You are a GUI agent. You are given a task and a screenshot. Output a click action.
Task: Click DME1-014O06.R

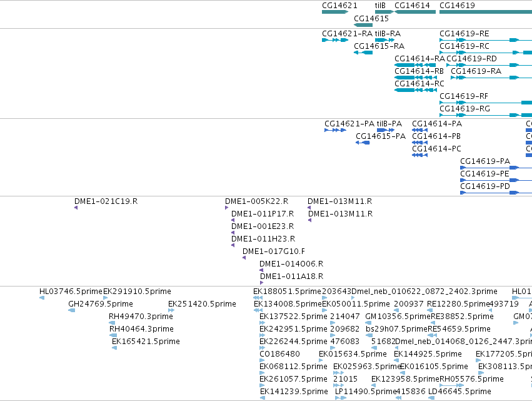point(261,271)
